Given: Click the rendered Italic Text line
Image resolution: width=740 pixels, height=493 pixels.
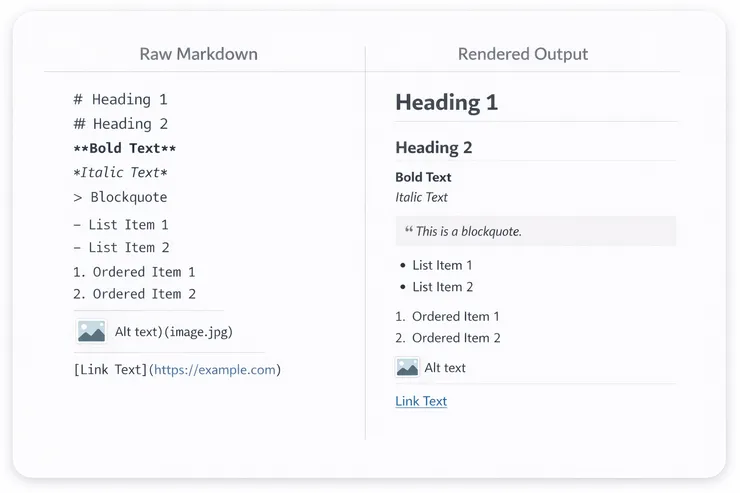Looking at the screenshot, I should (421, 197).
